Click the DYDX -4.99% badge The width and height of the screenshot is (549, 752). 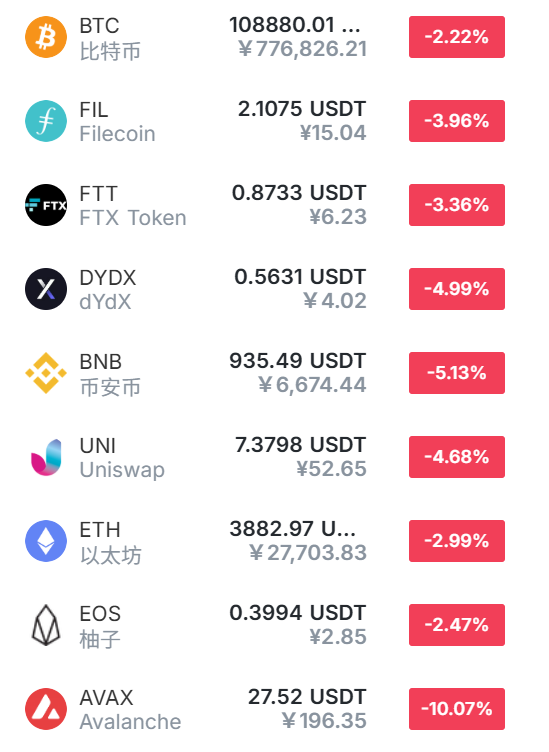456,289
